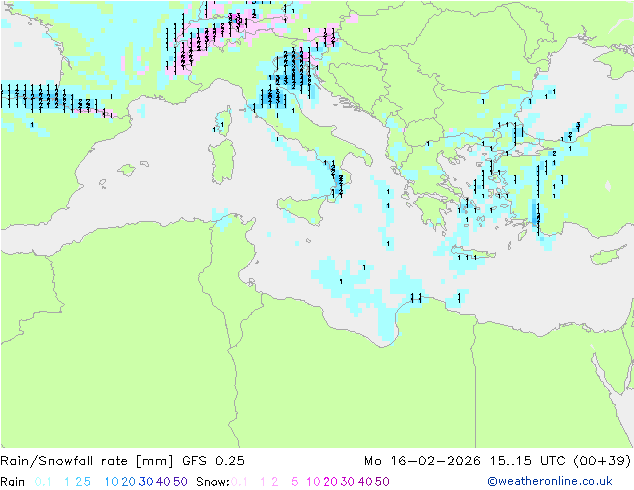The height and width of the screenshot is (490, 634).
Task: Click the '15..15 UTC' time text
Action: [x=528, y=461]
